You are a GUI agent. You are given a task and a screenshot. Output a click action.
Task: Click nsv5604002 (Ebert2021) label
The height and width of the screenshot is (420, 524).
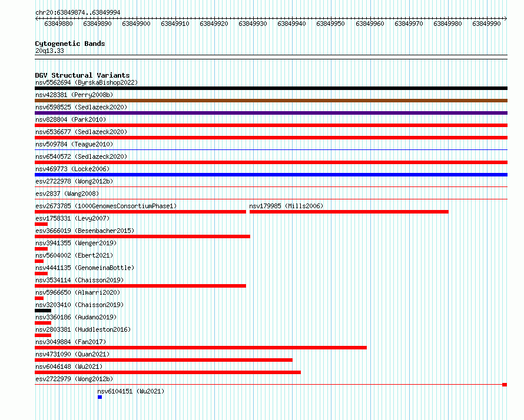[x=74, y=255]
